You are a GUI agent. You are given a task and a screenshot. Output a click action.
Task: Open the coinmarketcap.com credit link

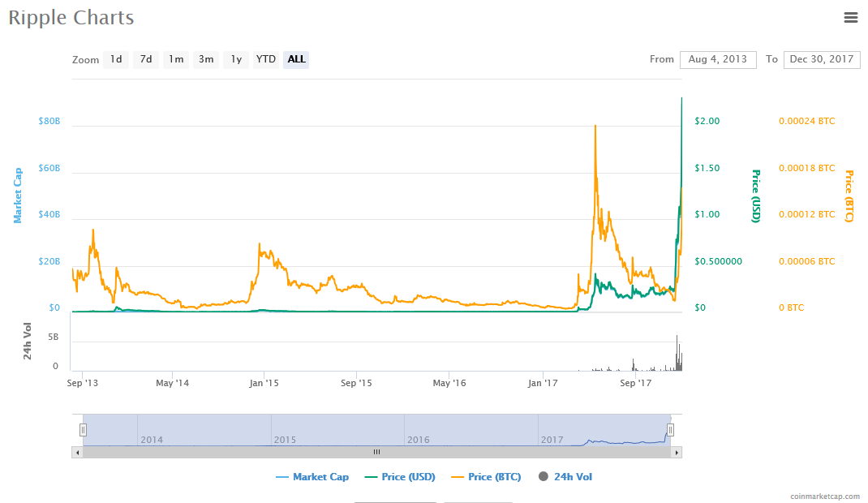pyautogui.click(x=825, y=497)
